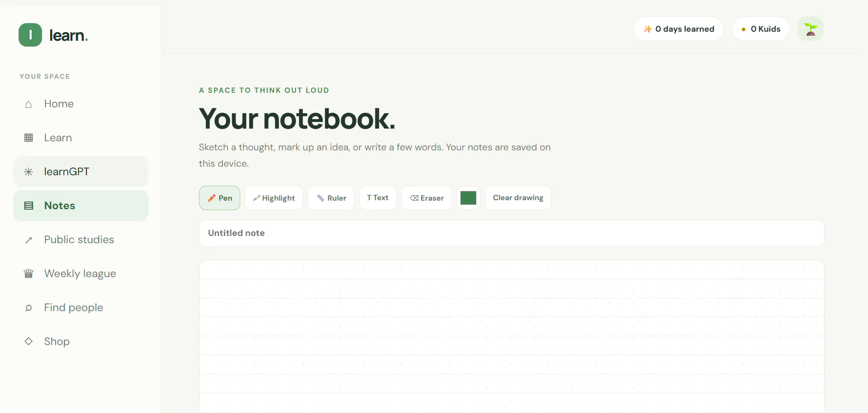Click the Weekly league crown icon
The height and width of the screenshot is (413, 868).
click(28, 274)
